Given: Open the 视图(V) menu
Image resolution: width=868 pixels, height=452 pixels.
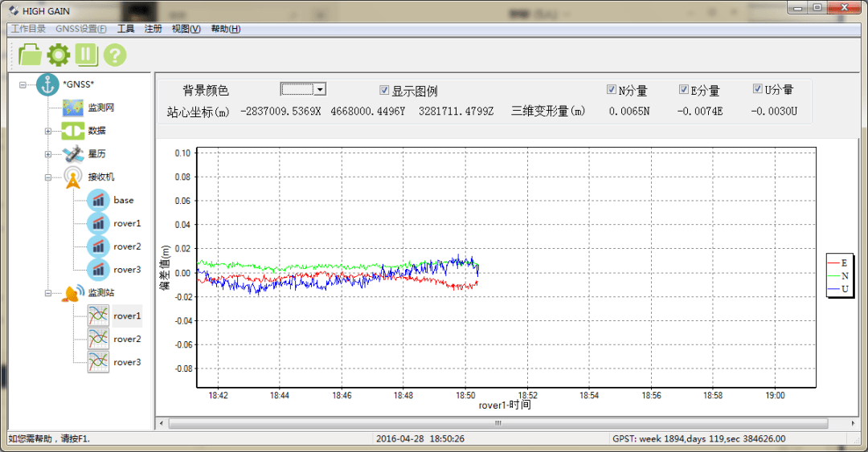Looking at the screenshot, I should pyautogui.click(x=186, y=29).
